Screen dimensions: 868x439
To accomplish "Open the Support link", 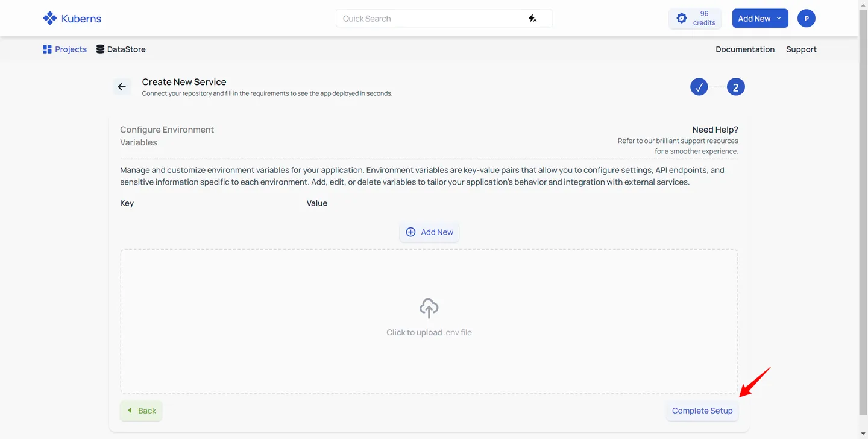I will pos(801,49).
